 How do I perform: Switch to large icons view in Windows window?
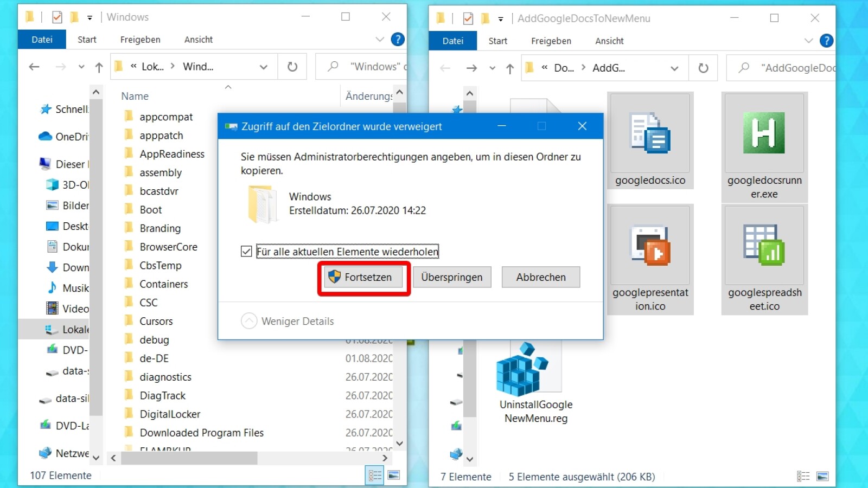click(x=394, y=476)
